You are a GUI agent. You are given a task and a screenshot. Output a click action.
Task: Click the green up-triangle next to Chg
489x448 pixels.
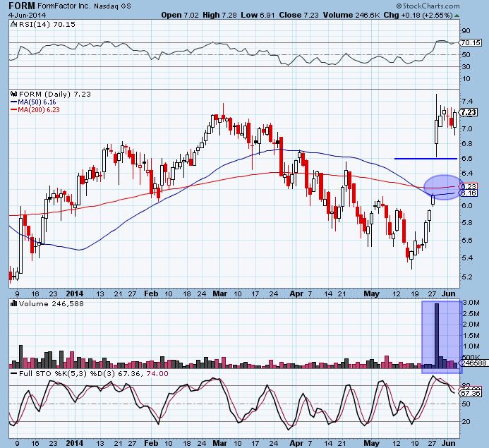click(457, 15)
